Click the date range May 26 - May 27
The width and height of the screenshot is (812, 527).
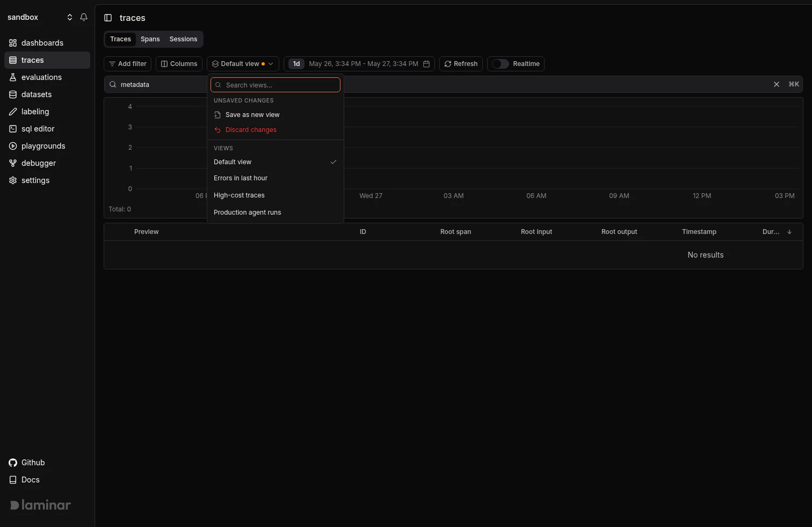364,64
